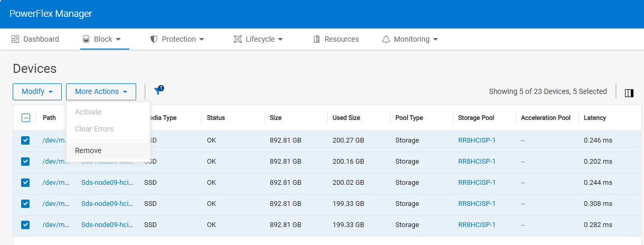
Task: Click the Monitoring bell icon
Action: tap(386, 39)
